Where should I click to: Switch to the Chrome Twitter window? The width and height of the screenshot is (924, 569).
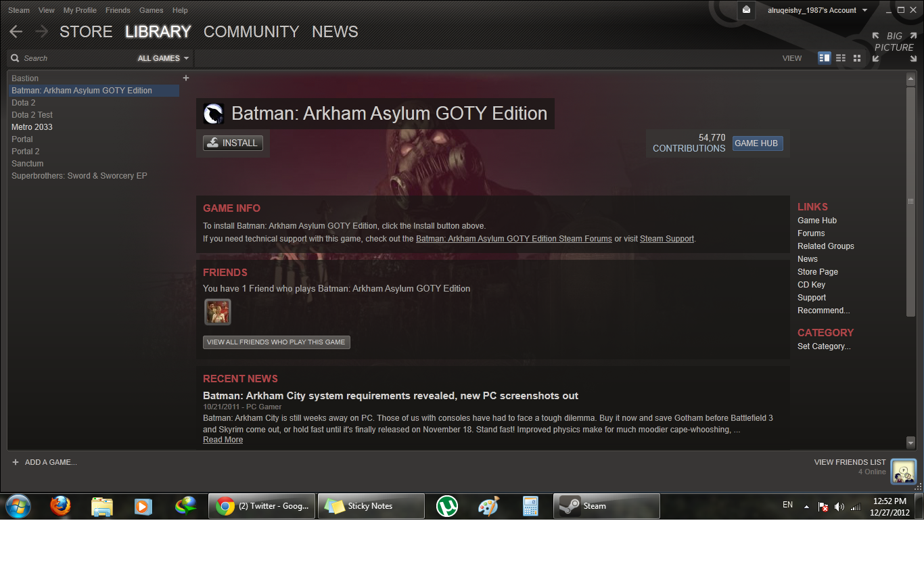(262, 506)
